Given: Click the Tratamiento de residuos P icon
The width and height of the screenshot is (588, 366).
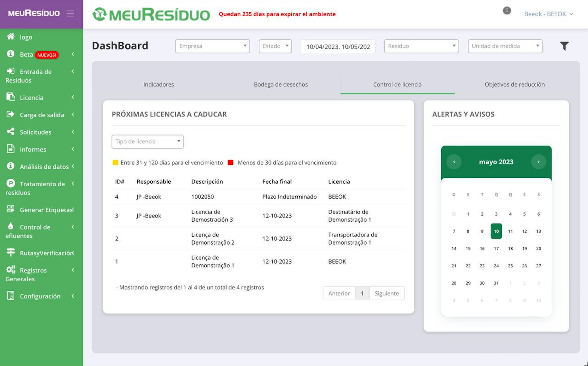Looking at the screenshot, I should coord(11,183).
